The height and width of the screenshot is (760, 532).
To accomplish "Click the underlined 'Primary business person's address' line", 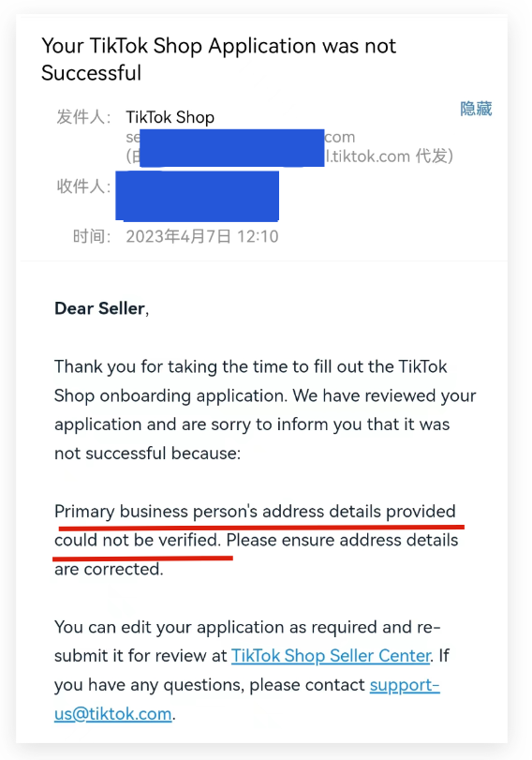I will click(255, 512).
